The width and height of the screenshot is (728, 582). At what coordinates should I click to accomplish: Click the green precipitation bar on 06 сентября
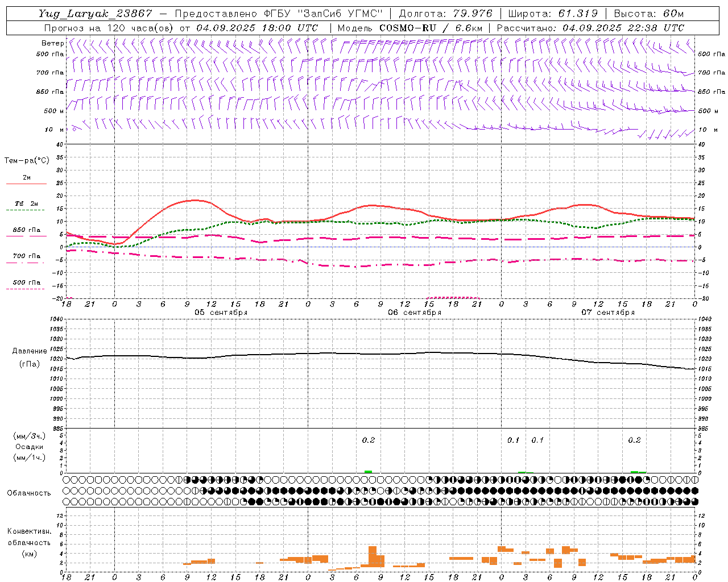pos(368,472)
